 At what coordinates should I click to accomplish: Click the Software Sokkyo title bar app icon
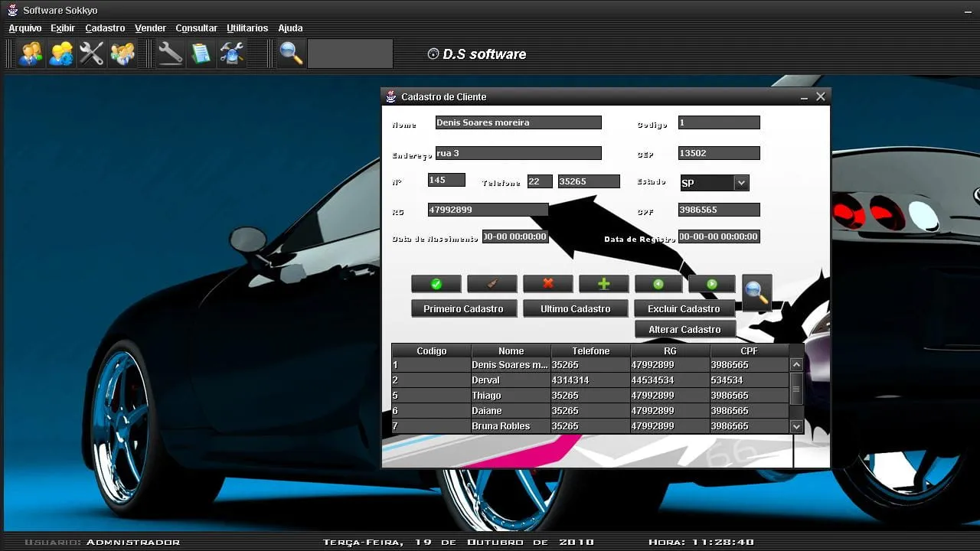pyautogui.click(x=12, y=11)
